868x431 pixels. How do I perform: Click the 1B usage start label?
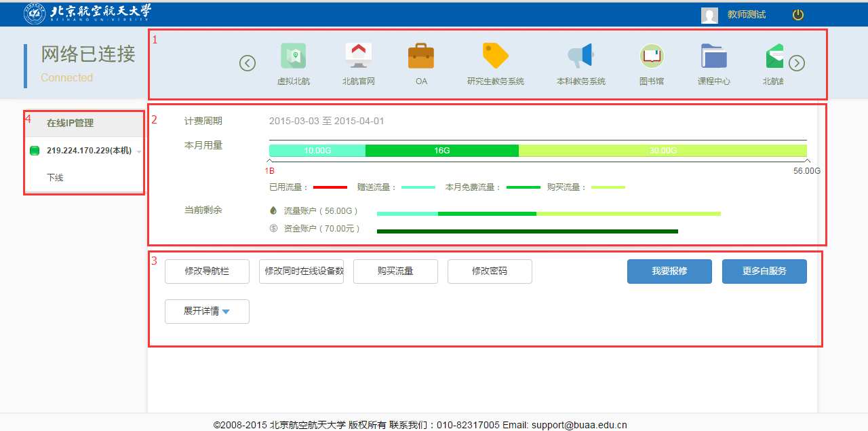270,171
